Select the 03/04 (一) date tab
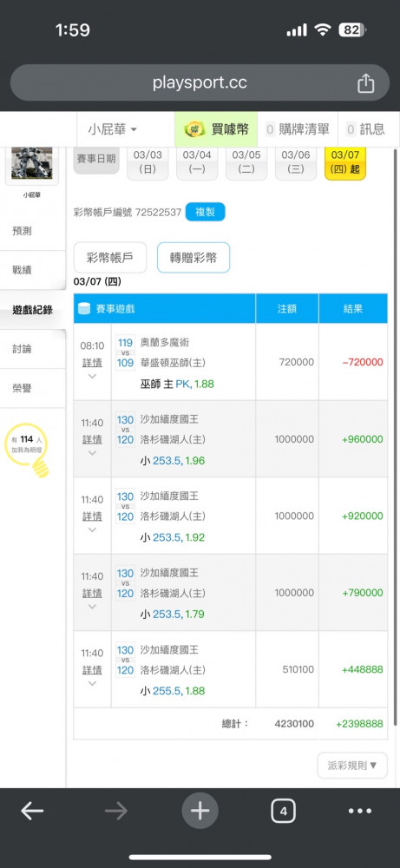The image size is (400, 868). click(197, 162)
